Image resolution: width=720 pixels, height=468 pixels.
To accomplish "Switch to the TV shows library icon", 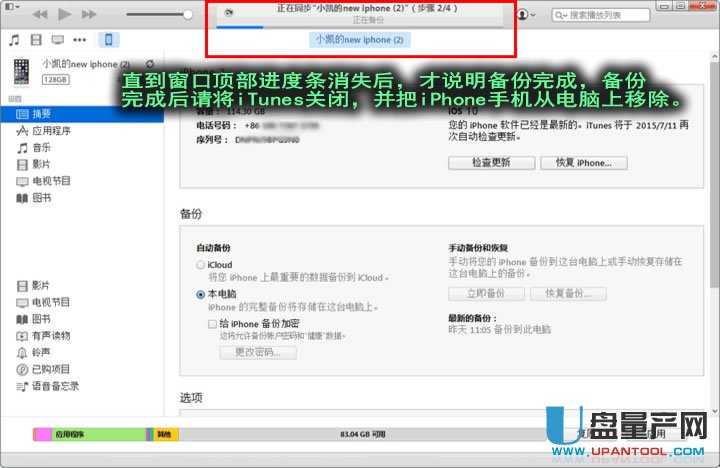I will pos(57,40).
